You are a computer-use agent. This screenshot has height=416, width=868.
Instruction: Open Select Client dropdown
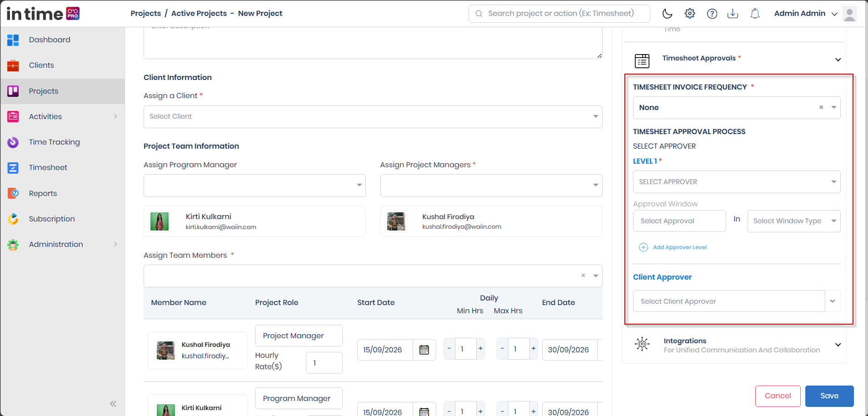pyautogui.click(x=373, y=117)
